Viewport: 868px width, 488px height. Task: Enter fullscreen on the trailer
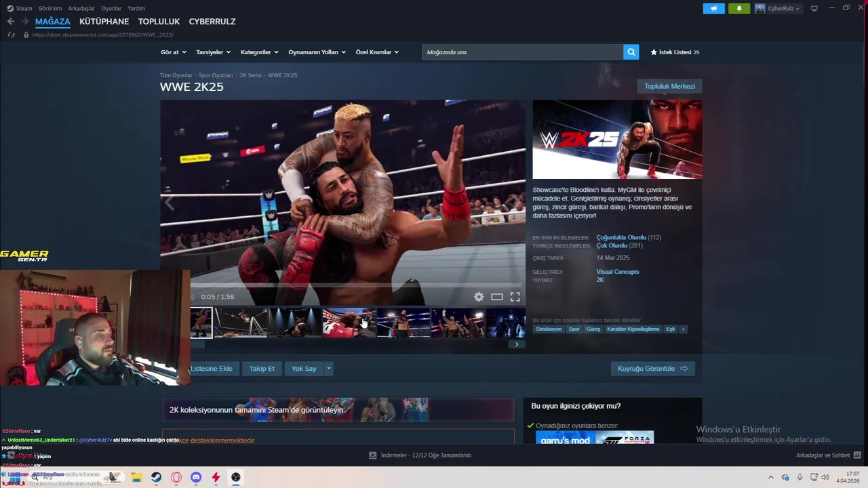(x=515, y=297)
